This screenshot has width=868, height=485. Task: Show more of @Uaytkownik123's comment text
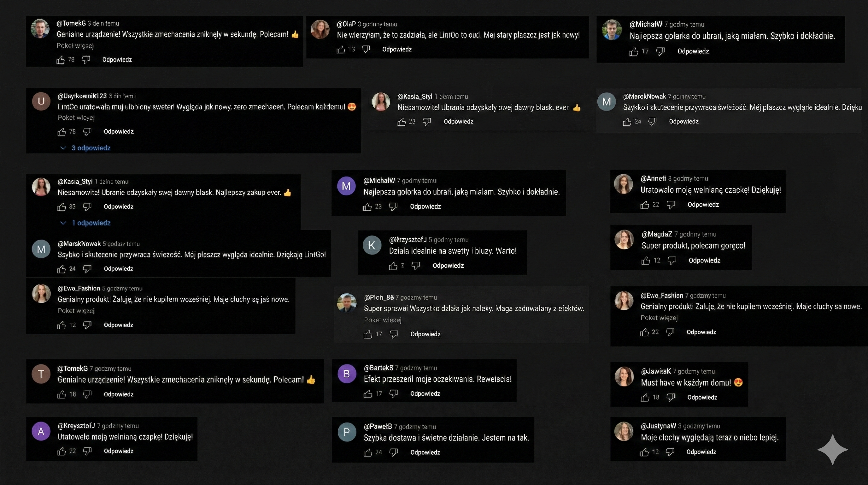click(x=76, y=118)
